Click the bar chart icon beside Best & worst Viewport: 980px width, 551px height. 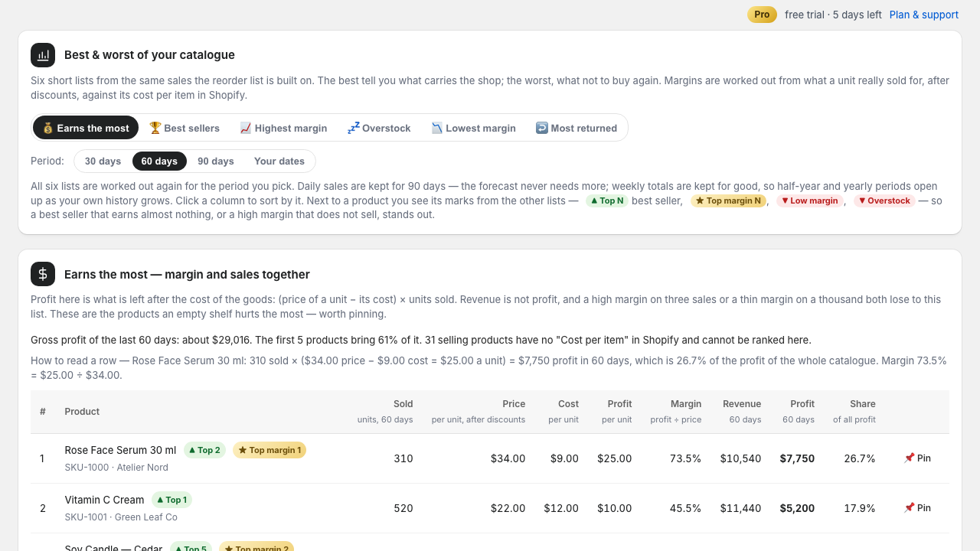point(43,55)
